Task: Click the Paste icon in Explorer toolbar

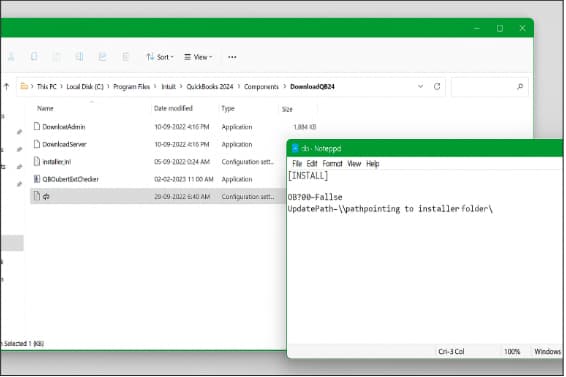Action: (57, 57)
